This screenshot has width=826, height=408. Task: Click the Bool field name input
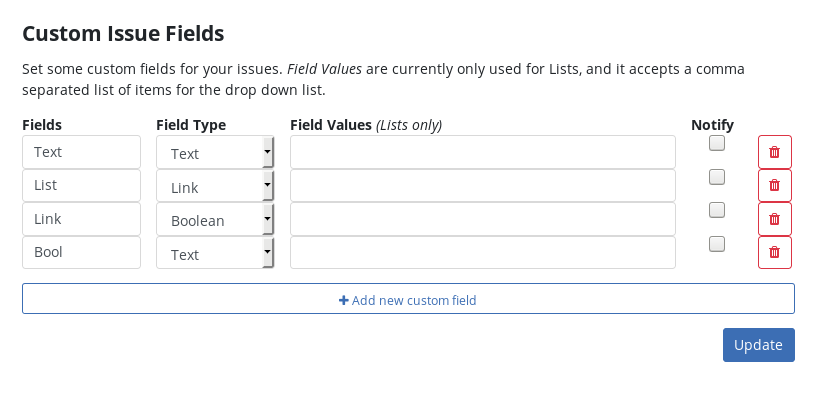pyautogui.click(x=82, y=252)
